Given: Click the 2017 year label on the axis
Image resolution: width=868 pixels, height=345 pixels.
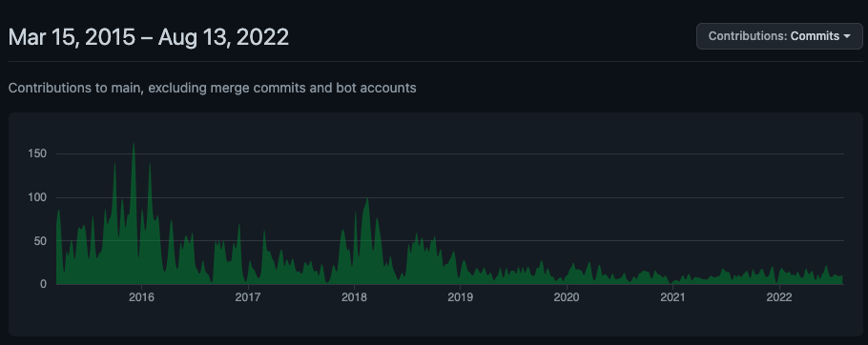Looking at the screenshot, I should pyautogui.click(x=248, y=297).
